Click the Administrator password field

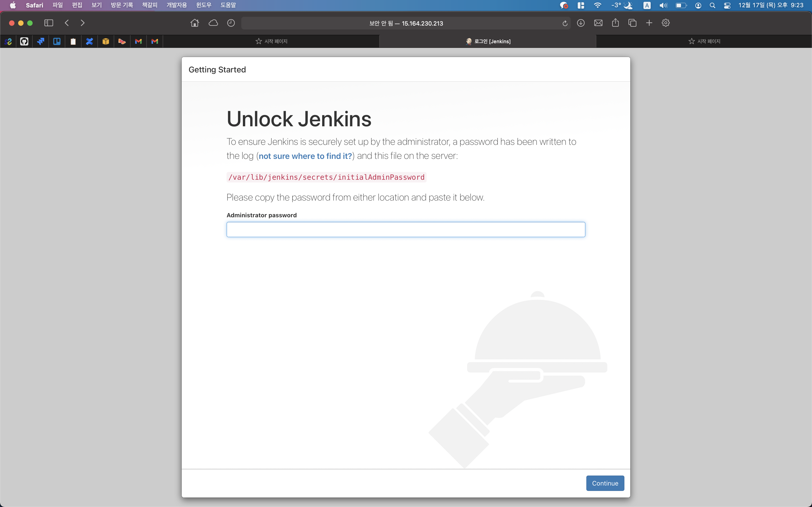406,230
